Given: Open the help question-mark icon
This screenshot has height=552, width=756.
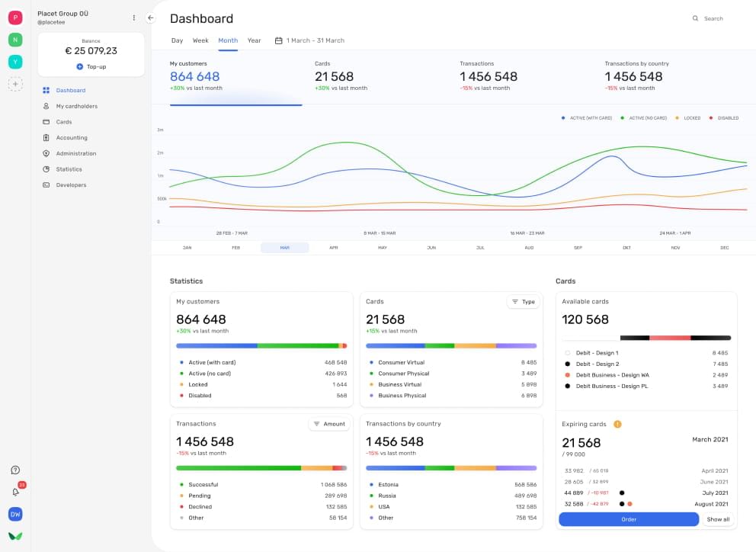Looking at the screenshot, I should [x=14, y=470].
